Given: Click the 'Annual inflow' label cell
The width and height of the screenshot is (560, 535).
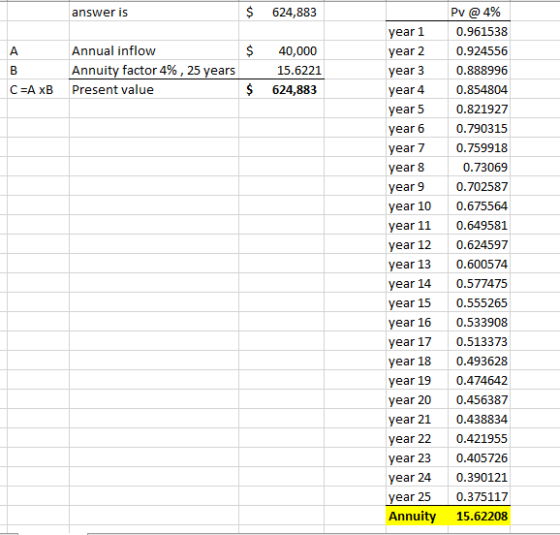Looking at the screenshot, I should click(154, 51).
